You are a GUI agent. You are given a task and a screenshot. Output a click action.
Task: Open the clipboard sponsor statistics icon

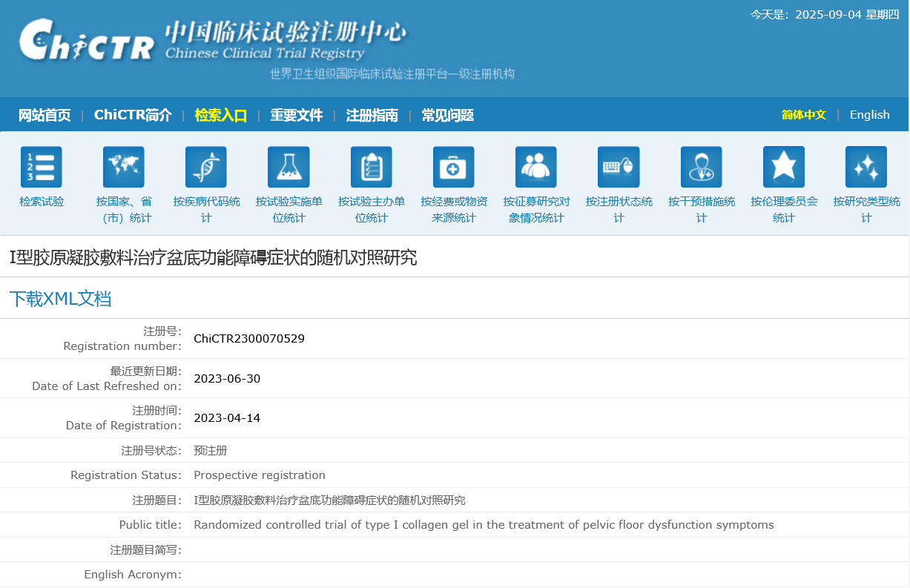pyautogui.click(x=371, y=167)
